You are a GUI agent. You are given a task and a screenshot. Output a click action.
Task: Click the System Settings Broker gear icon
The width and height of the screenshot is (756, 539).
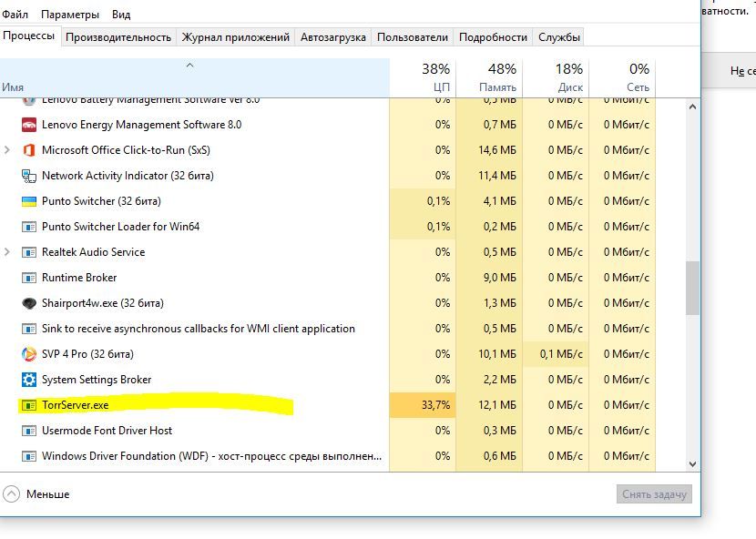pyautogui.click(x=29, y=380)
